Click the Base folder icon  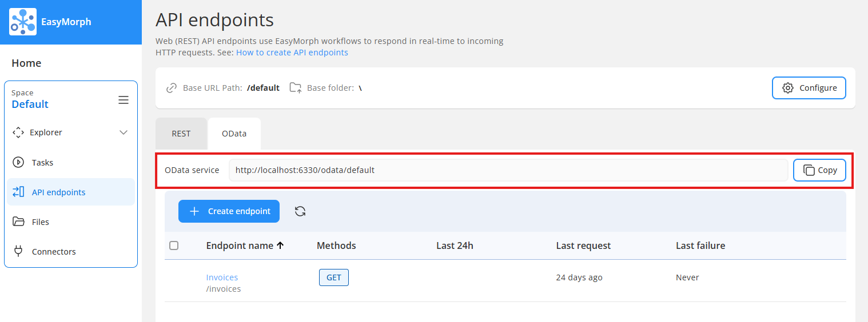point(295,88)
